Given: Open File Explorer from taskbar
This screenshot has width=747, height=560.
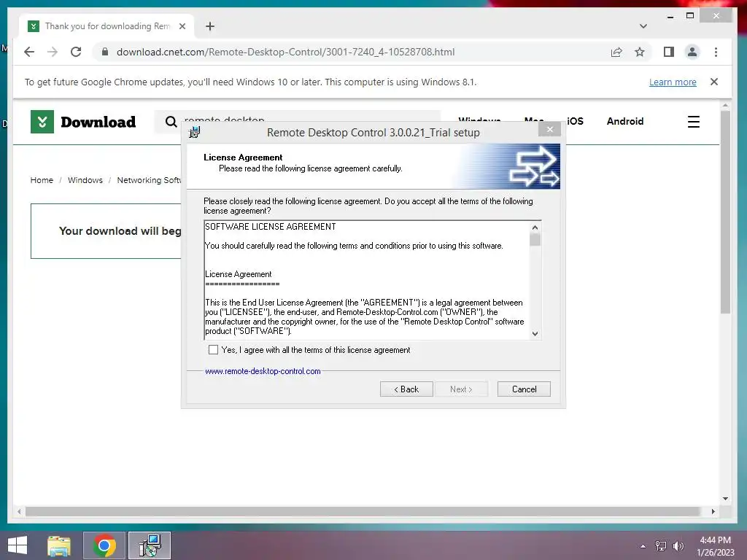Looking at the screenshot, I should 59,545.
